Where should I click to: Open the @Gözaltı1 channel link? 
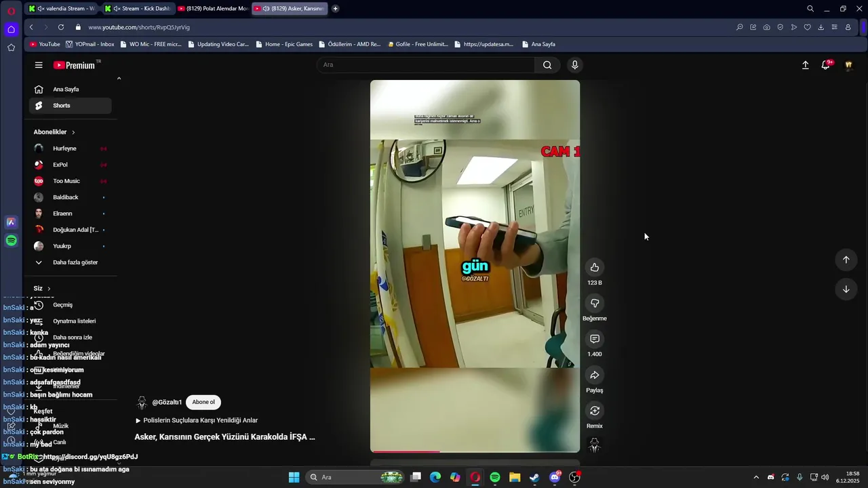tap(167, 403)
